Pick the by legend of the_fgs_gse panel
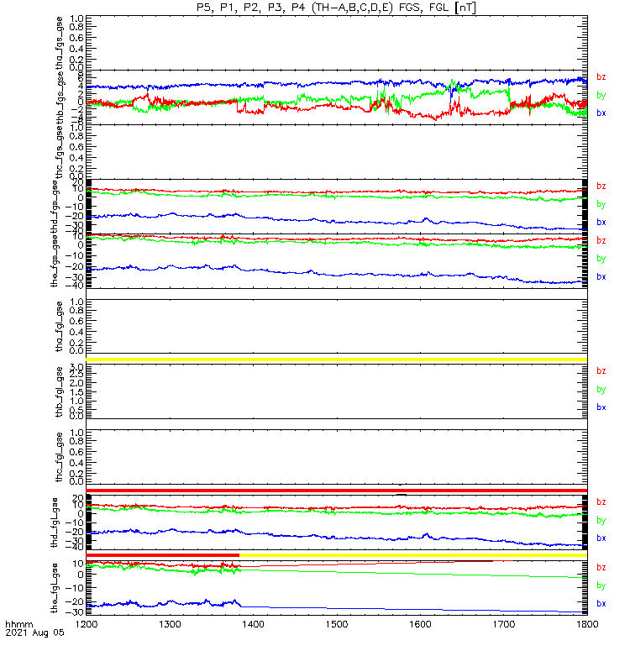Screen dimensions: 630x672 point(601,259)
